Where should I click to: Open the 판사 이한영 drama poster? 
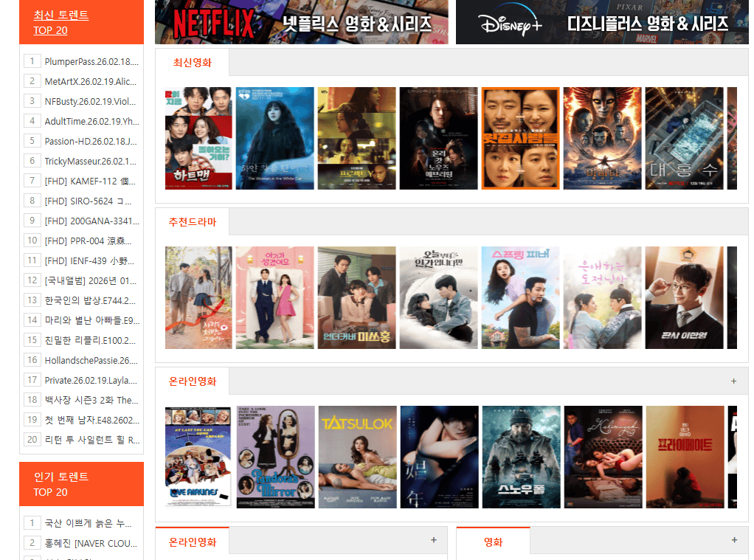pos(684,298)
